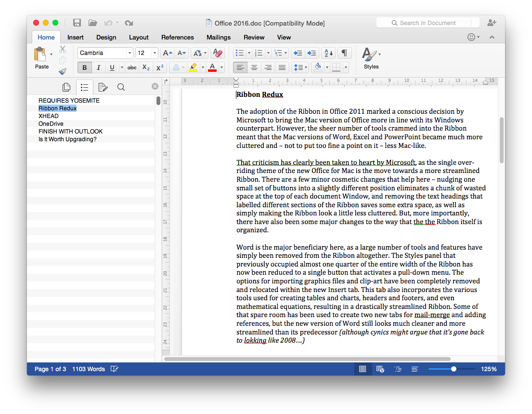Image resolution: width=532 pixels, height=414 pixels.
Task: Show document map list in sidebar
Action: tap(84, 87)
